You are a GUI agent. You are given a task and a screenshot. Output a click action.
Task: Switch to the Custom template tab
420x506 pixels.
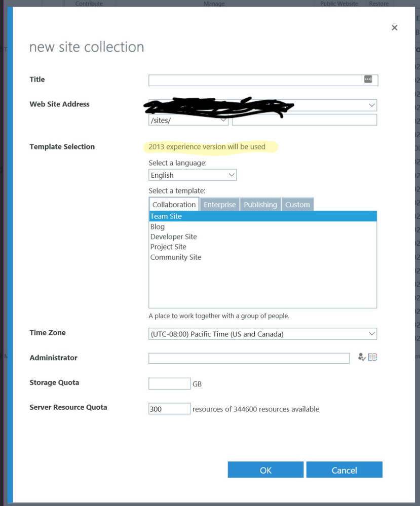[x=297, y=204]
